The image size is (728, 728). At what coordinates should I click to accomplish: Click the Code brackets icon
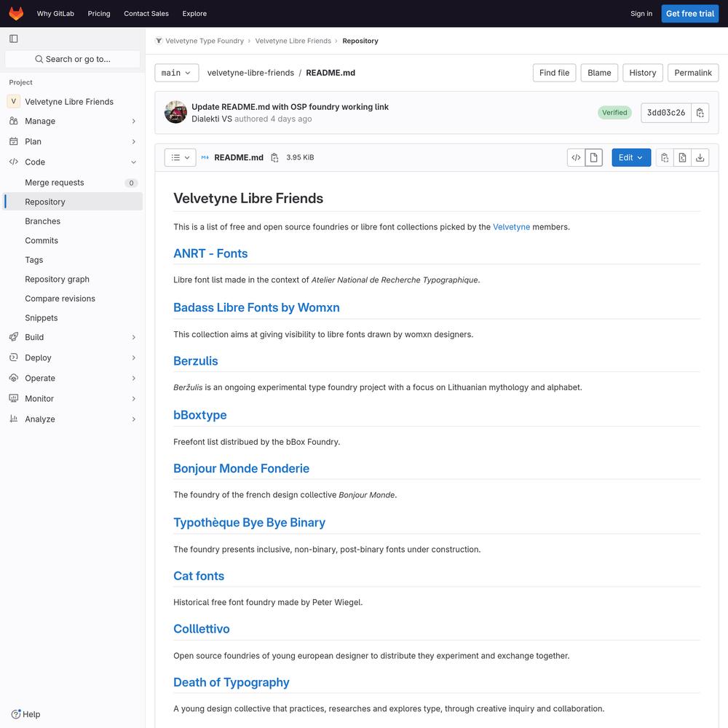coord(14,162)
